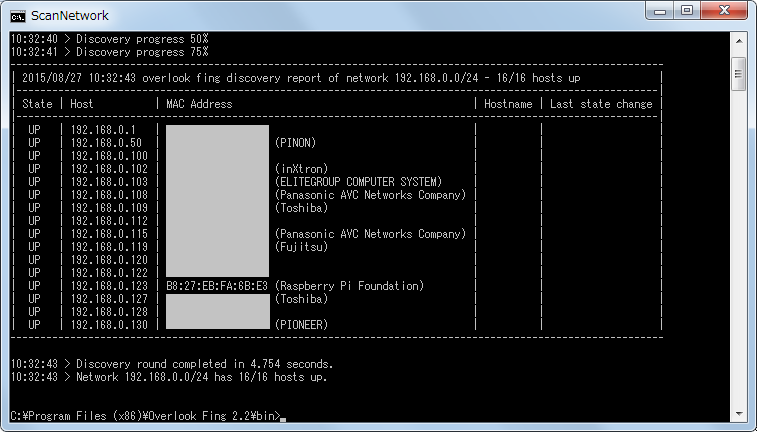The image size is (757, 432).
Task: Click the Host column header
Action: (82, 104)
